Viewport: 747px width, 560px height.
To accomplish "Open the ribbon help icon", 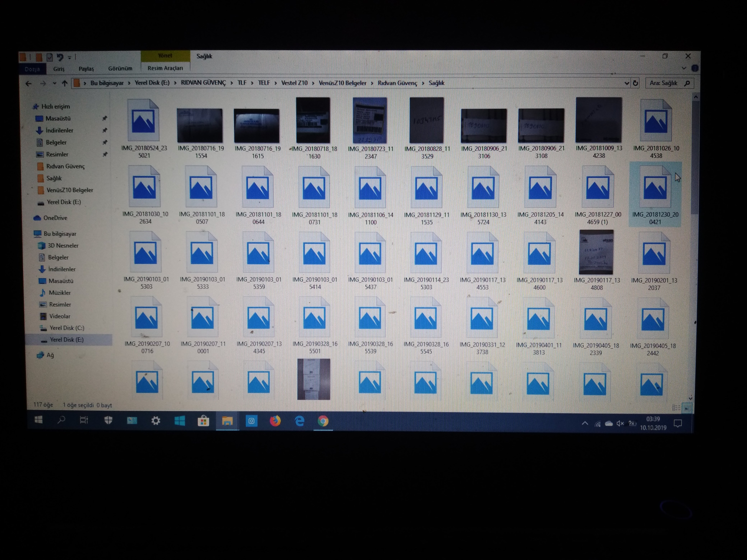I will 695,68.
